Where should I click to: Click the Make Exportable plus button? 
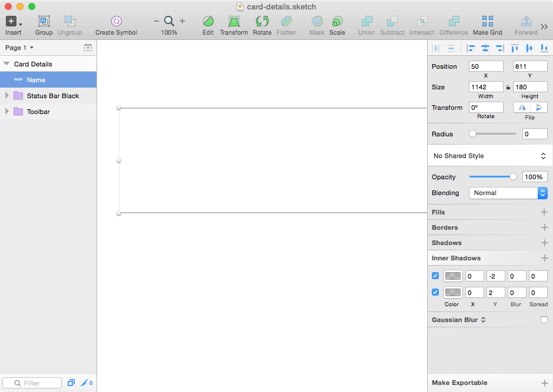pos(544,383)
